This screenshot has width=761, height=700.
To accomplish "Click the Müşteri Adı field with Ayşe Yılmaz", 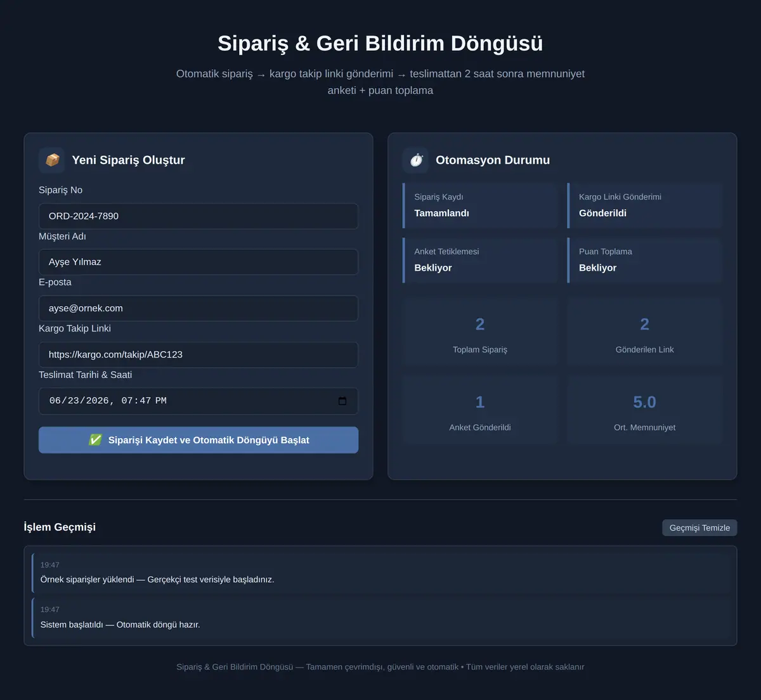I will [x=198, y=262].
